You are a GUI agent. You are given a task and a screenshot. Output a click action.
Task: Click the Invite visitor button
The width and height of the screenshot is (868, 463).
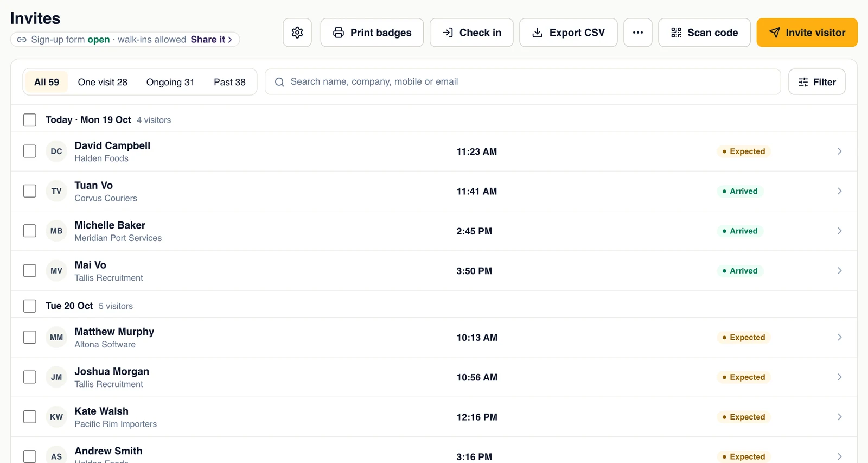tap(807, 33)
